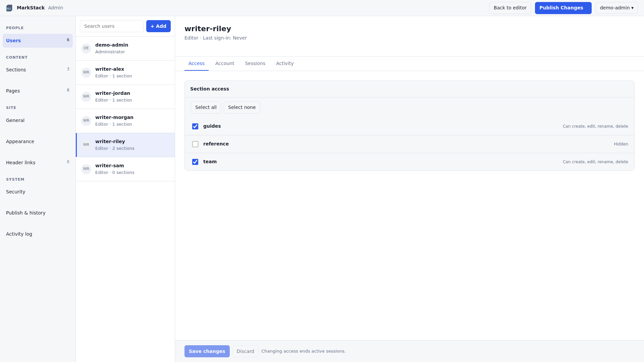The image size is (644, 362).
Task: Open General site settings
Action: [x=38, y=120]
